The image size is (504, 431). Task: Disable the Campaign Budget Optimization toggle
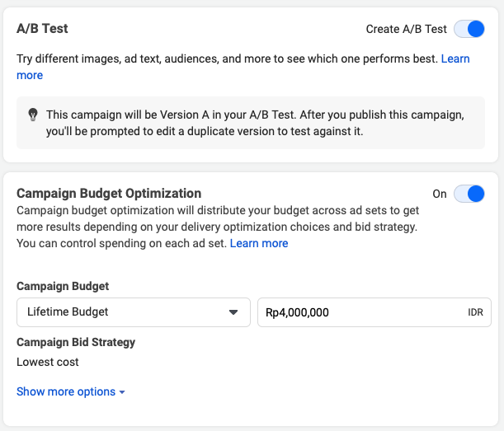[x=469, y=194]
